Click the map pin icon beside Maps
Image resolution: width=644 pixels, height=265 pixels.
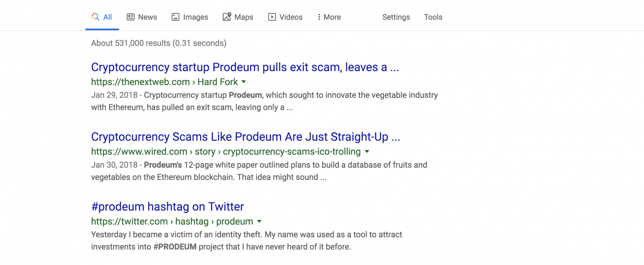pos(227,17)
